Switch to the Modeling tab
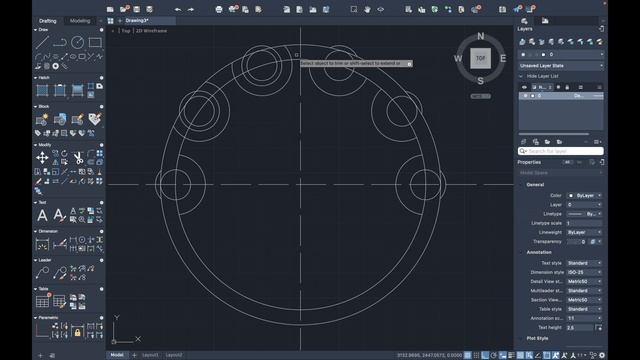Viewport: 640px width, 360px height. [80, 21]
